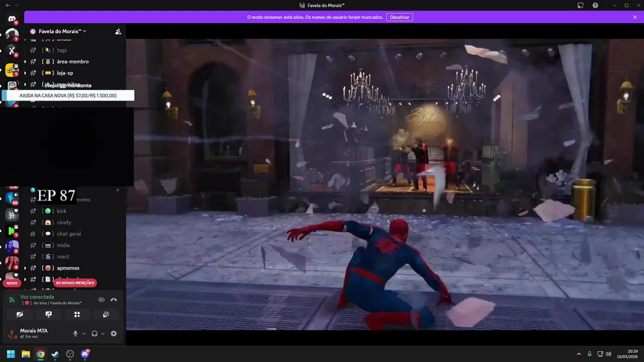Open Google Chrome in the taskbar

(40, 354)
